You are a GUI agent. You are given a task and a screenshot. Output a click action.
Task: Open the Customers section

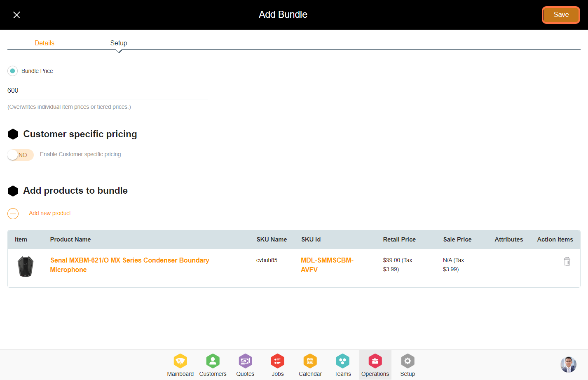click(x=213, y=365)
